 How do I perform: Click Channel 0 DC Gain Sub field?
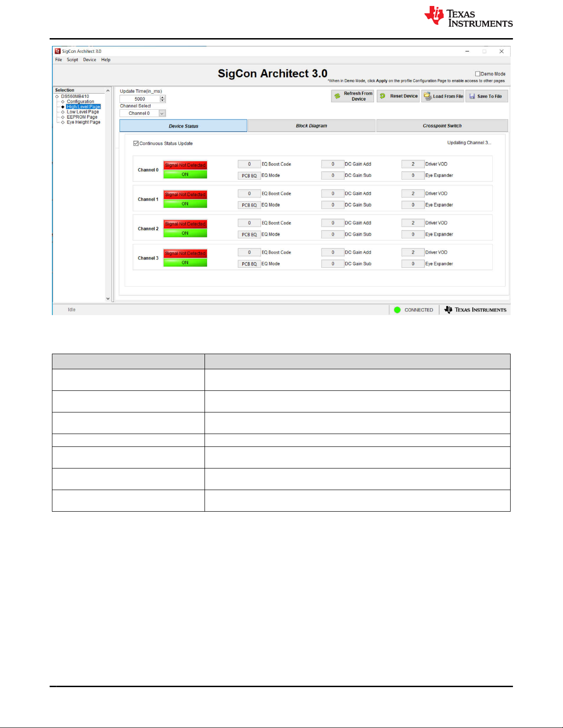333,175
